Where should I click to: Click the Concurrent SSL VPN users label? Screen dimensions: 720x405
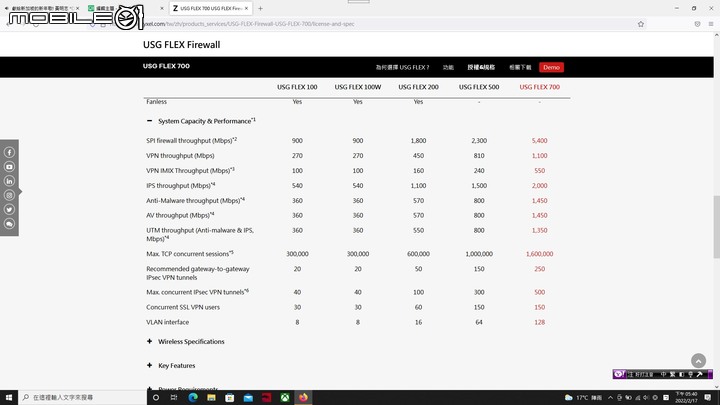click(183, 307)
